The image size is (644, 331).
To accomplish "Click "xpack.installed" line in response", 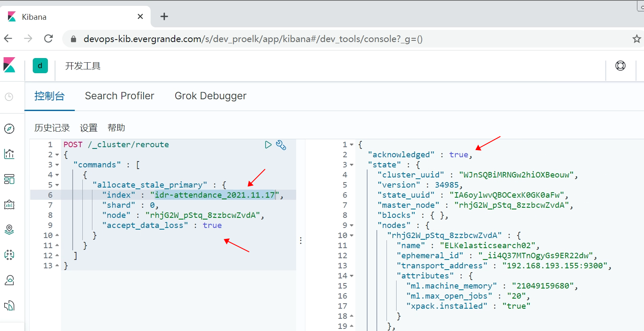I will 468,306.
